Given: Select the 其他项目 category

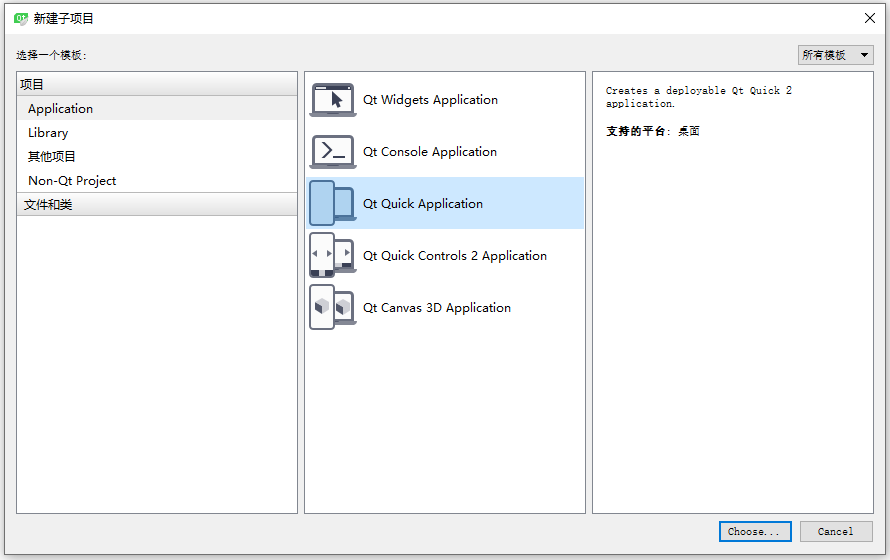Looking at the screenshot, I should coord(157,156).
